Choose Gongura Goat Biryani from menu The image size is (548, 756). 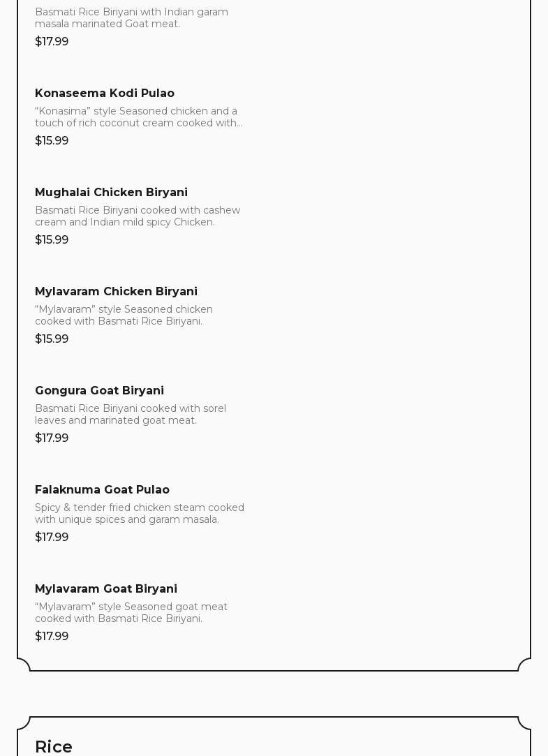(x=99, y=390)
